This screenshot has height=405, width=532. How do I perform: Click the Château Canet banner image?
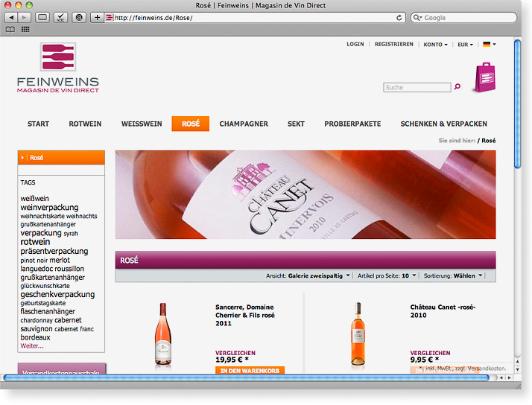click(x=305, y=194)
